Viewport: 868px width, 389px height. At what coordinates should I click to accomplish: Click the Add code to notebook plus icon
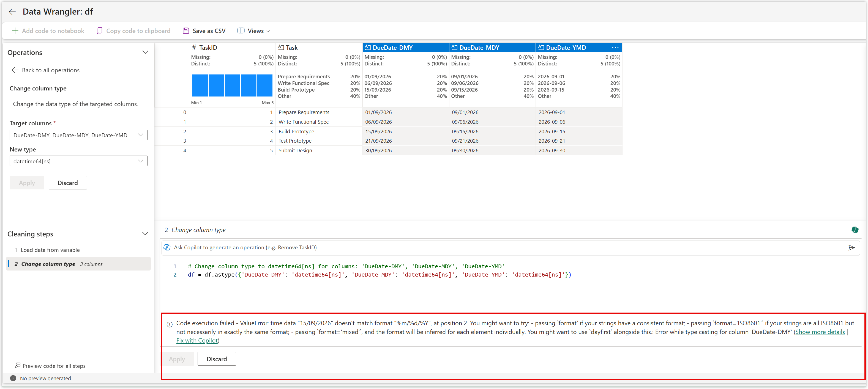pos(15,31)
